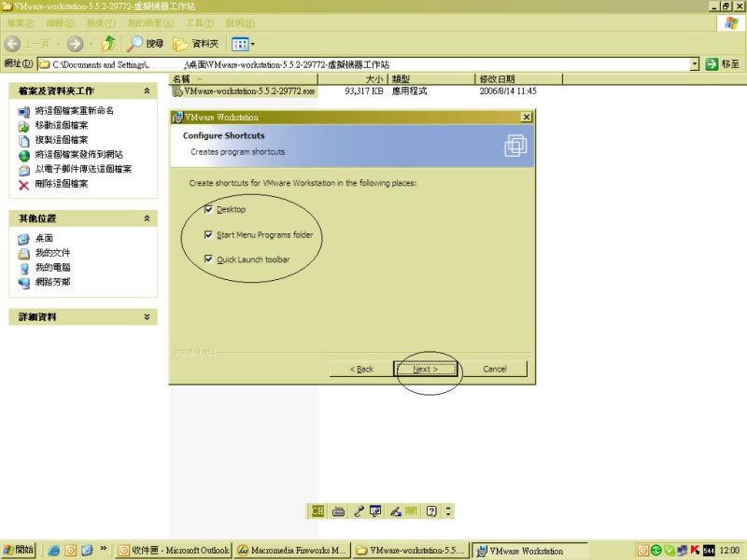Sort by the Size (大小) column header
The width and height of the screenshot is (747, 560).
[353, 79]
